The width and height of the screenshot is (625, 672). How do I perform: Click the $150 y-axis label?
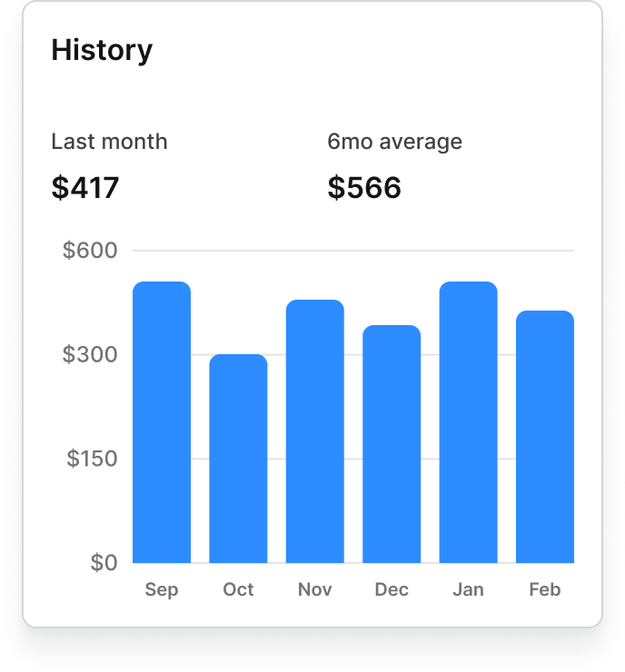coord(92,459)
